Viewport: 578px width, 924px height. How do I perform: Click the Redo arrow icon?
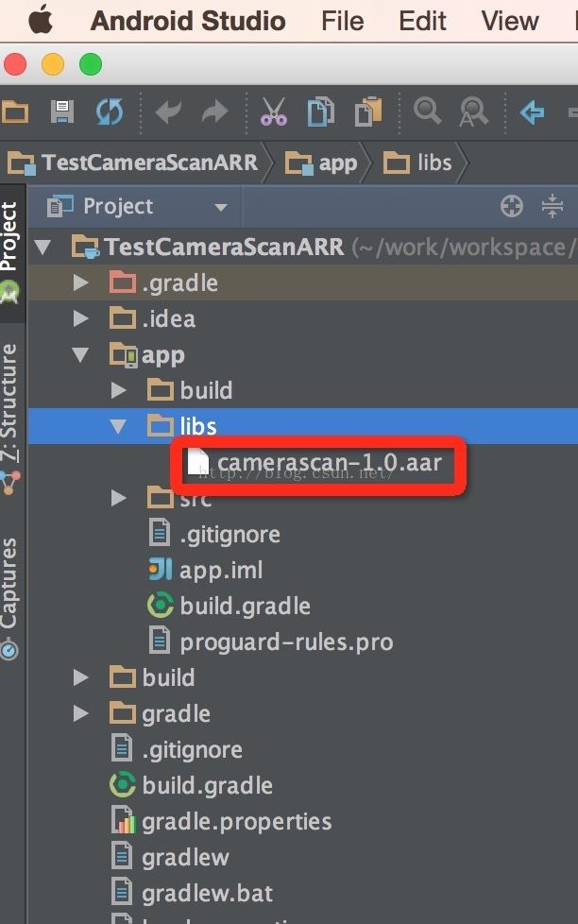click(x=215, y=112)
